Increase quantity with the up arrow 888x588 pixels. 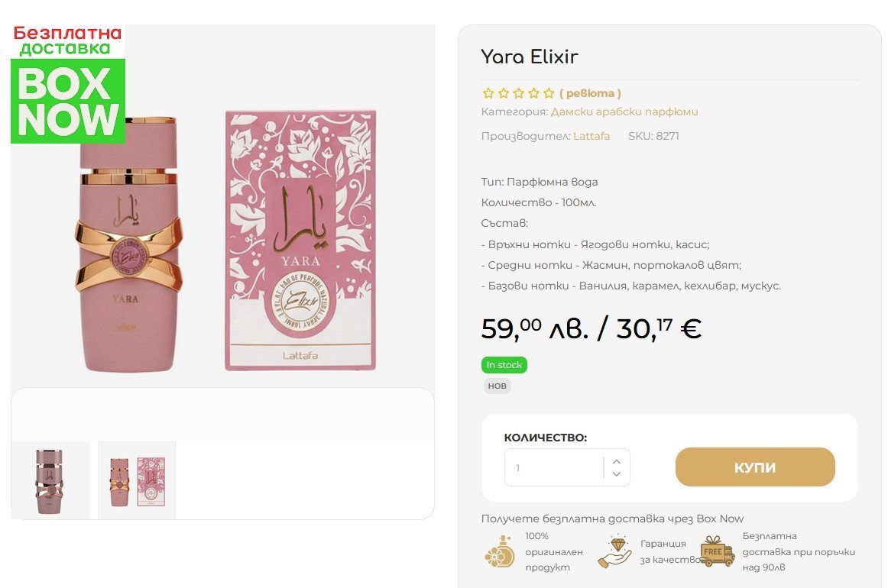coord(617,461)
